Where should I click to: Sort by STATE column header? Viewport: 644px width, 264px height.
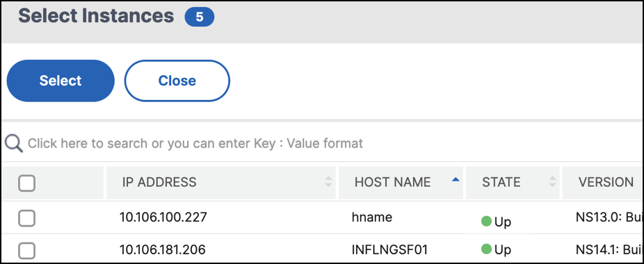pos(513,182)
